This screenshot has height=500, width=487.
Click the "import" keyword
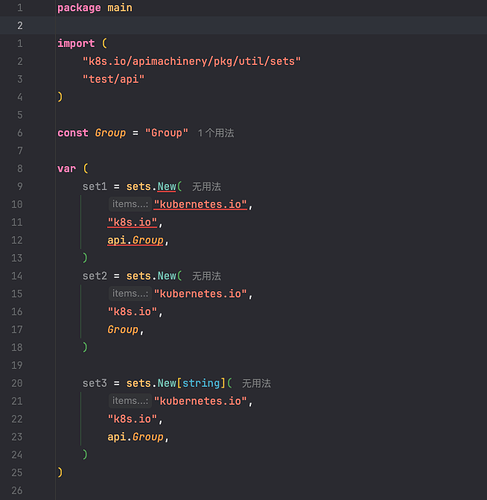(76, 44)
